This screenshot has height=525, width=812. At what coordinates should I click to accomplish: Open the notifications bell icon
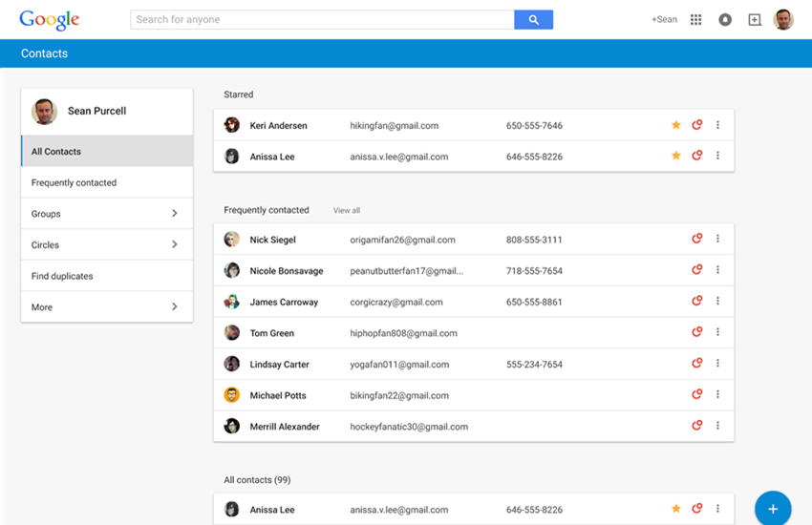click(x=725, y=19)
